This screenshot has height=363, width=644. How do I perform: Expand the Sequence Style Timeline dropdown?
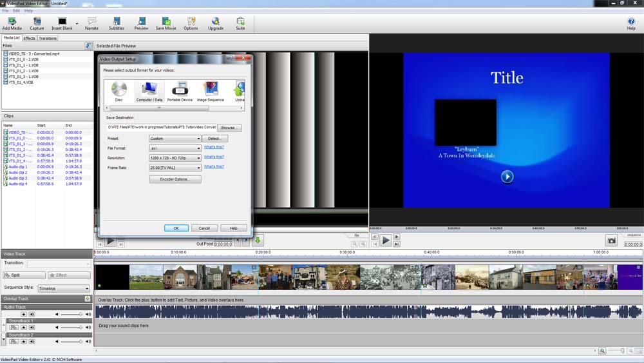(64, 288)
